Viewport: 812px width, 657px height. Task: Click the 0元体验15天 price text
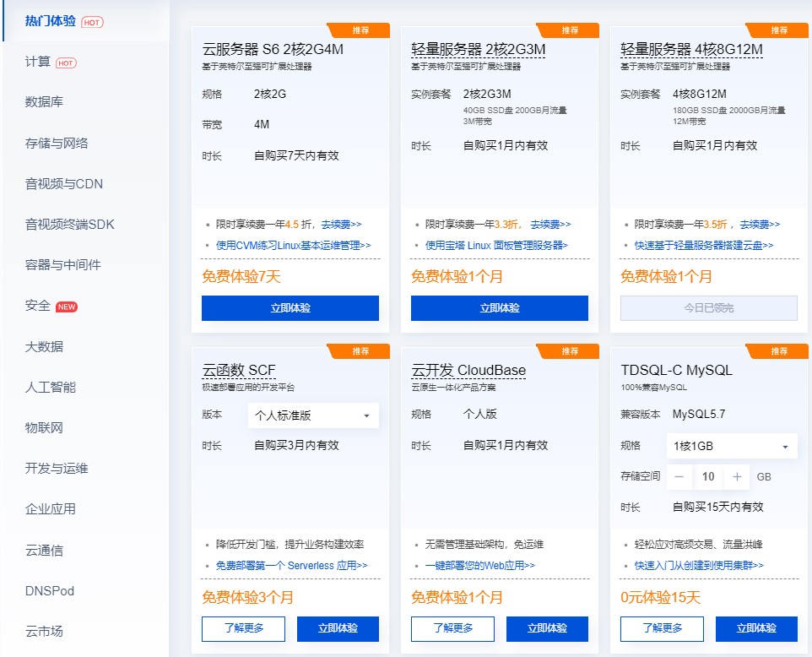coord(660,597)
